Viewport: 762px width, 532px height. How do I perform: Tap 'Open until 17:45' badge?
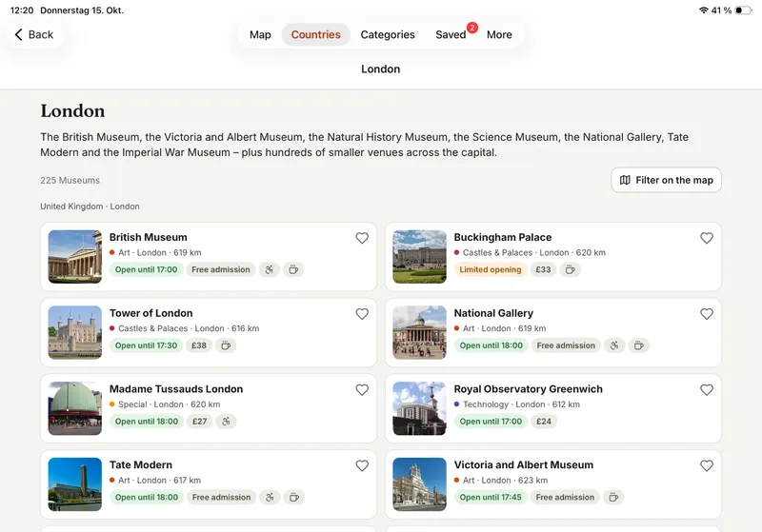(x=491, y=497)
